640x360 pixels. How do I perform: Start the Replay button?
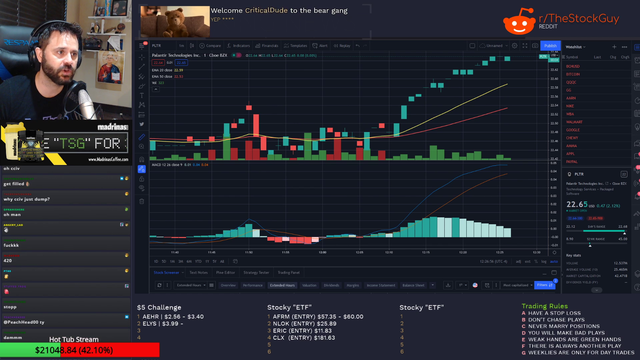pyautogui.click(x=342, y=46)
